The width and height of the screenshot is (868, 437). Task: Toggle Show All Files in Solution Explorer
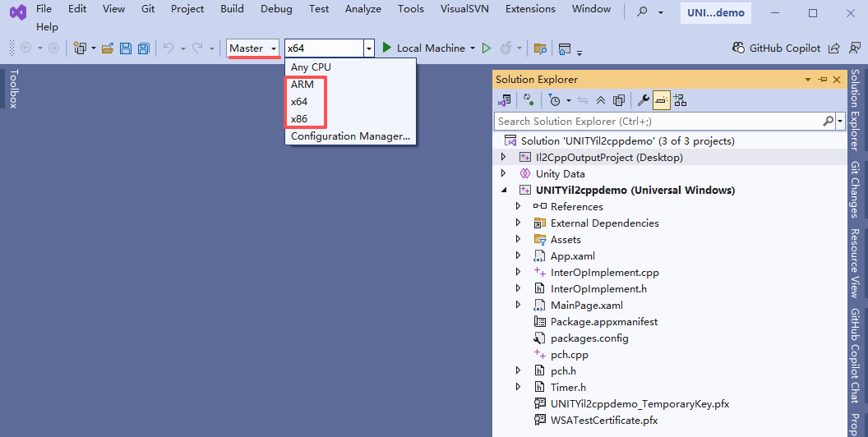pyautogui.click(x=619, y=100)
